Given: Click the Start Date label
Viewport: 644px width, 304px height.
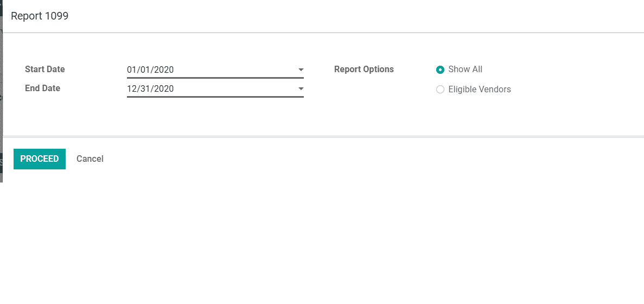Looking at the screenshot, I should click(45, 69).
